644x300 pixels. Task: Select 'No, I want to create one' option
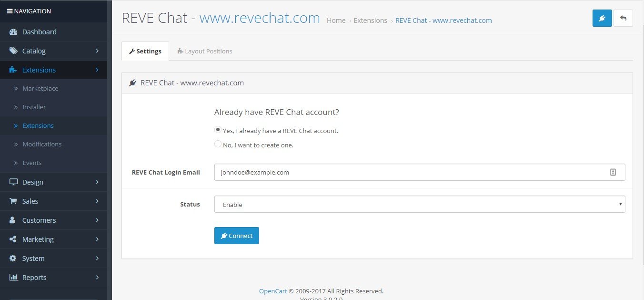pyautogui.click(x=218, y=144)
